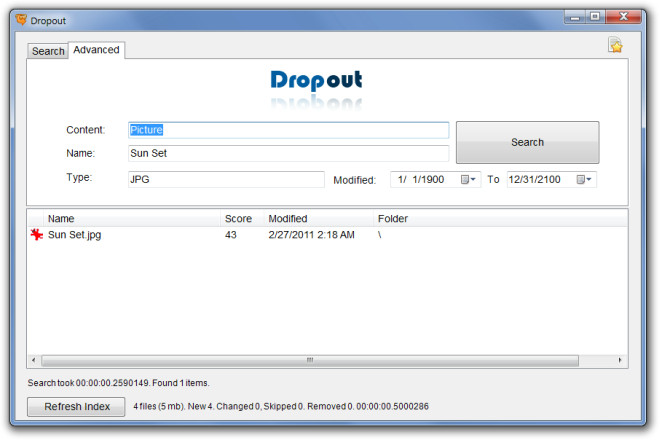Open the Modified start date calendar dropdown

click(468, 180)
